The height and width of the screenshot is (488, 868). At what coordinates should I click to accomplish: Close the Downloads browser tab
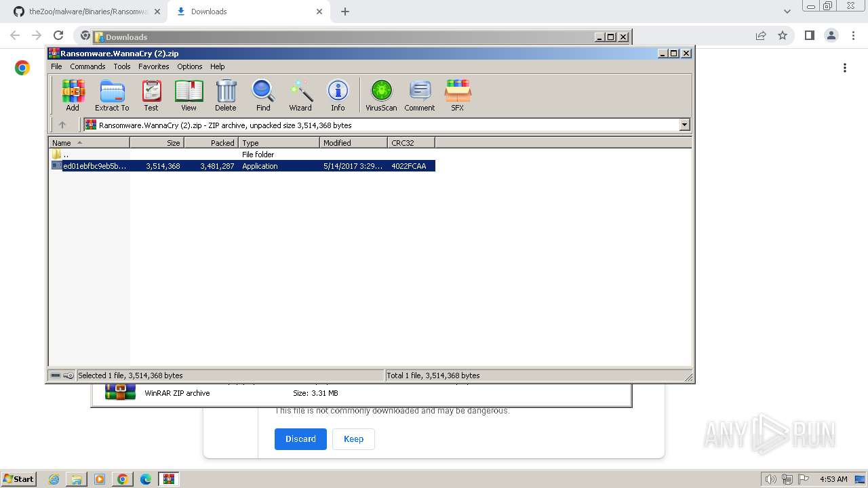319,12
